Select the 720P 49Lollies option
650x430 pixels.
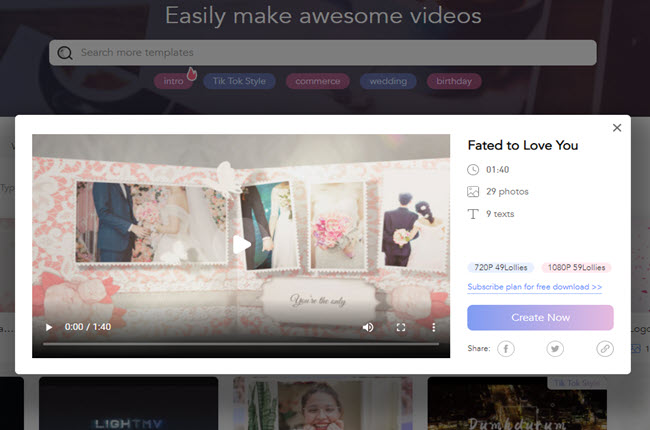[x=500, y=267]
